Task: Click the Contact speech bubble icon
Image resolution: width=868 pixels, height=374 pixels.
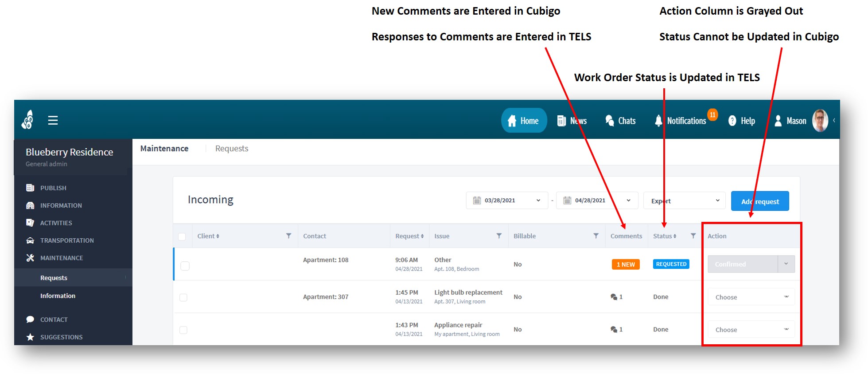Action: click(30, 319)
